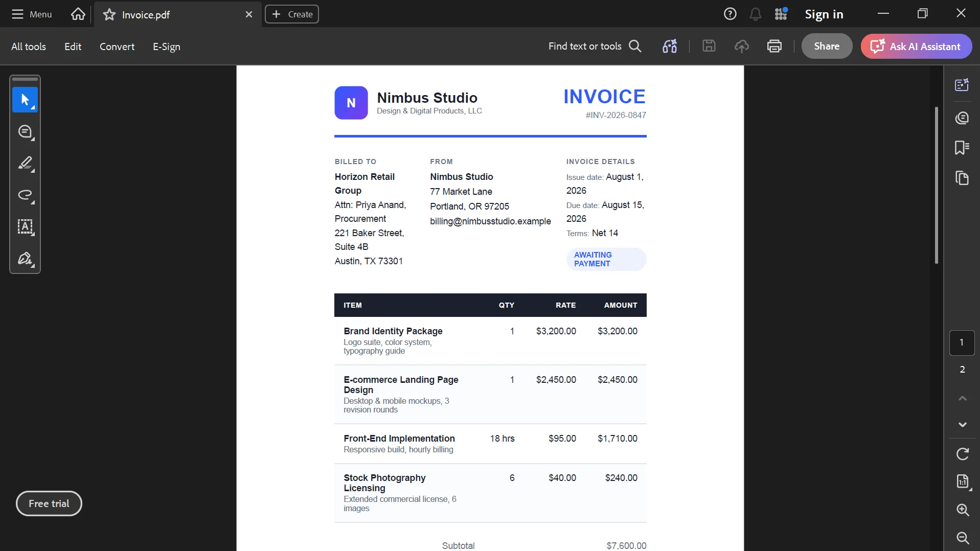Click the Read aloud headphones icon

[670, 46]
